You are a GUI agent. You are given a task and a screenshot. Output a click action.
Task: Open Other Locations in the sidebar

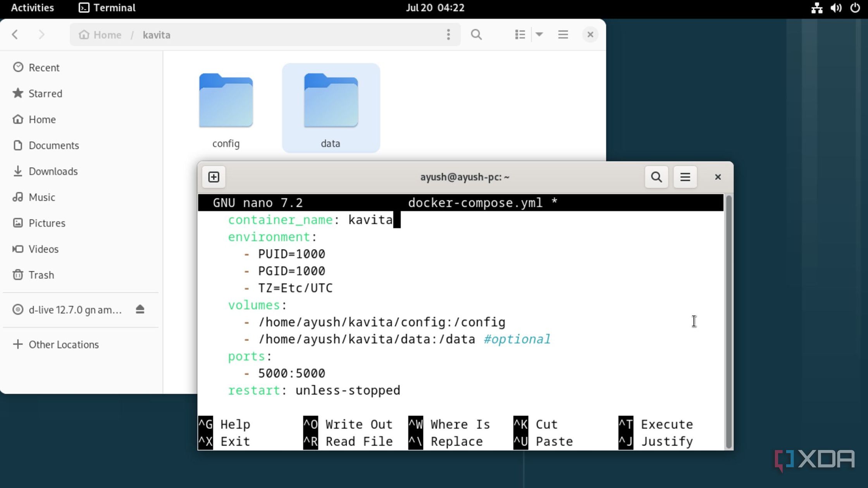(x=81, y=344)
